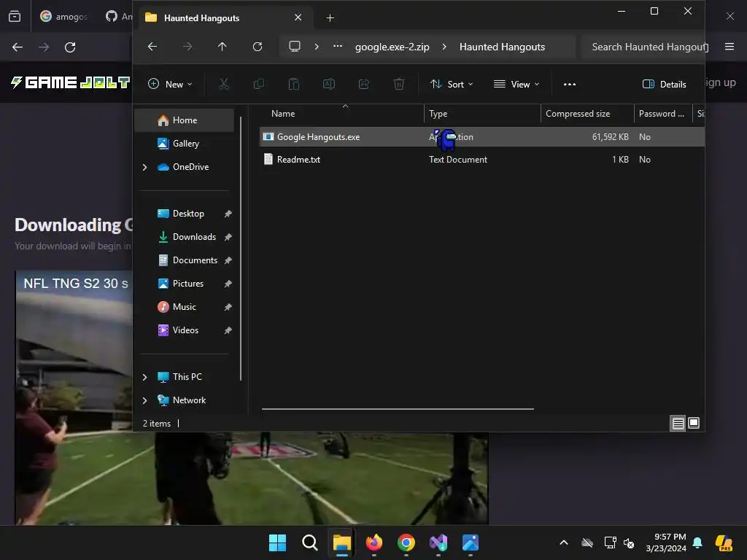The height and width of the screenshot is (560, 747).
Task: Go up one folder level
Action: click(222, 47)
